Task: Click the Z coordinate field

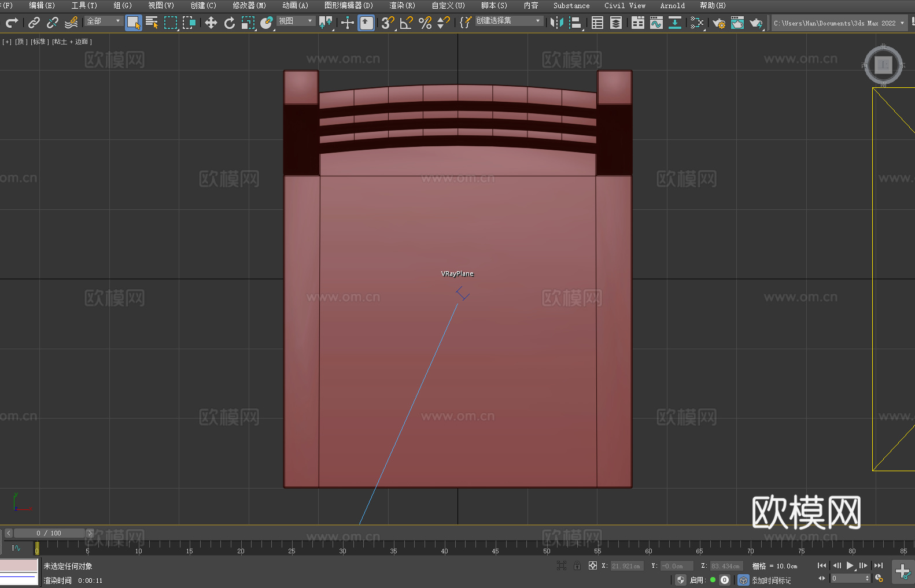Action: 726,566
